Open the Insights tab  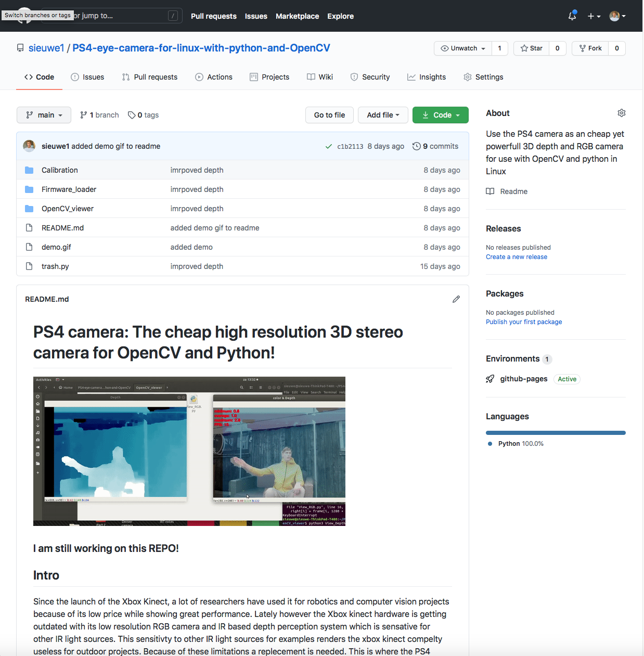[x=427, y=77]
